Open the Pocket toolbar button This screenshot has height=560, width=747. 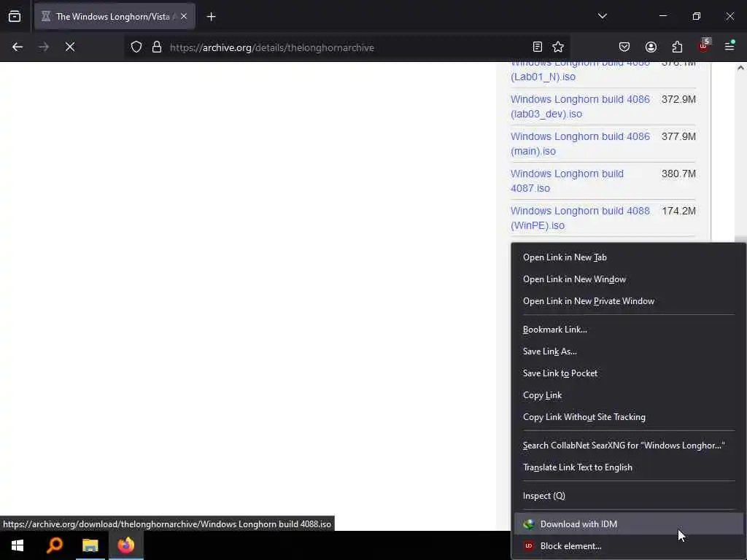624,47
